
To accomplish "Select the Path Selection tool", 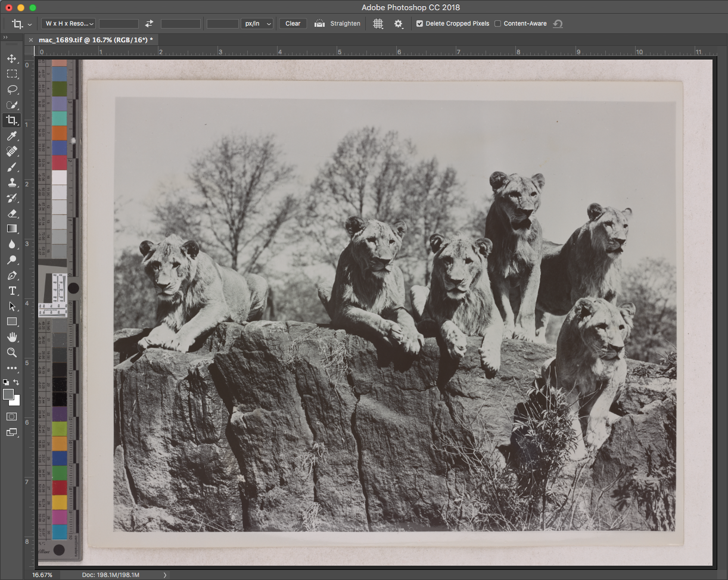I will point(11,306).
